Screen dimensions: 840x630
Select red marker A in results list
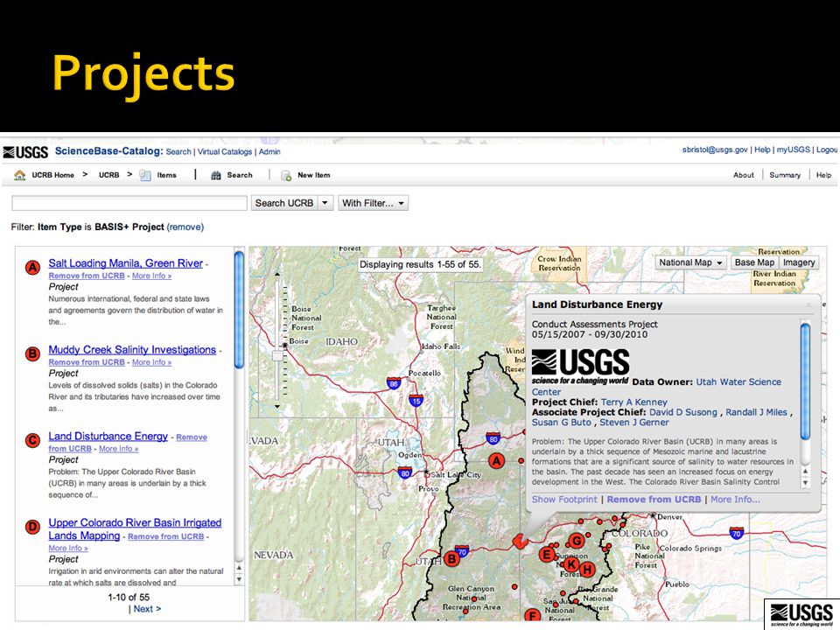click(32, 268)
